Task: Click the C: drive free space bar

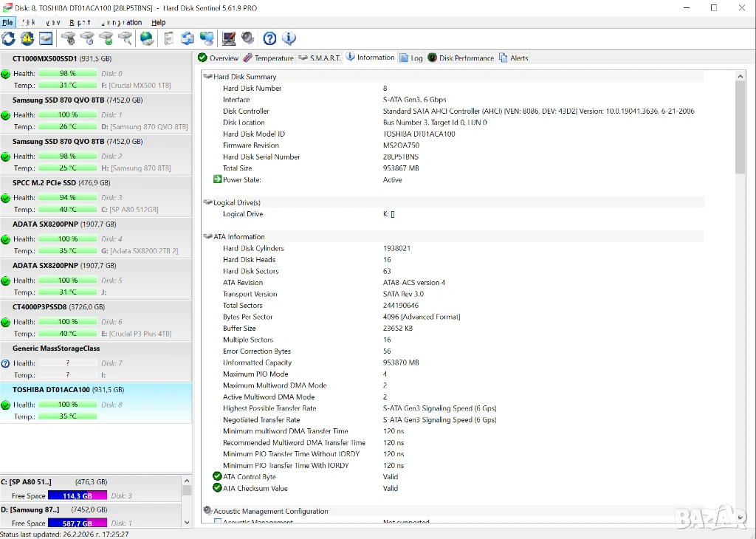Action: point(78,495)
